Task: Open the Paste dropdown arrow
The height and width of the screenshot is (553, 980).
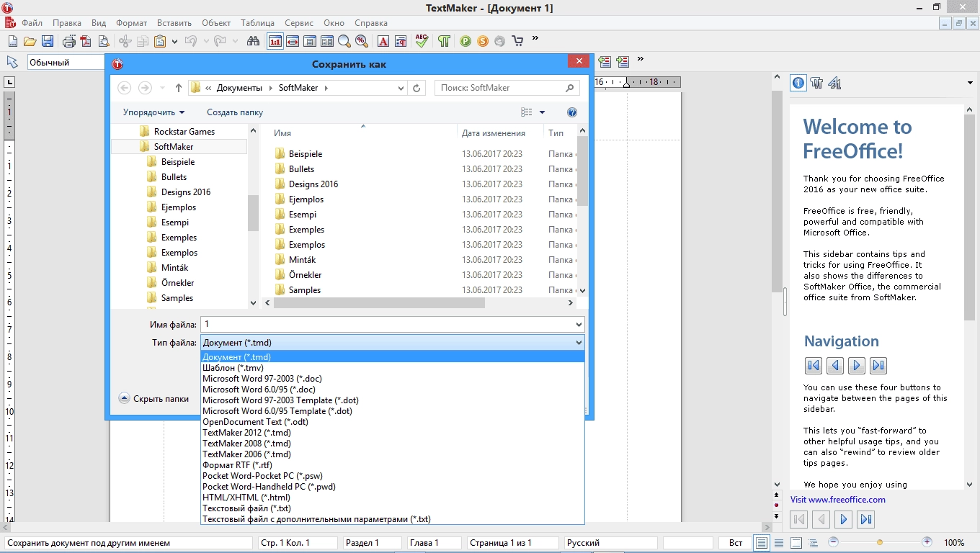Action: (174, 41)
